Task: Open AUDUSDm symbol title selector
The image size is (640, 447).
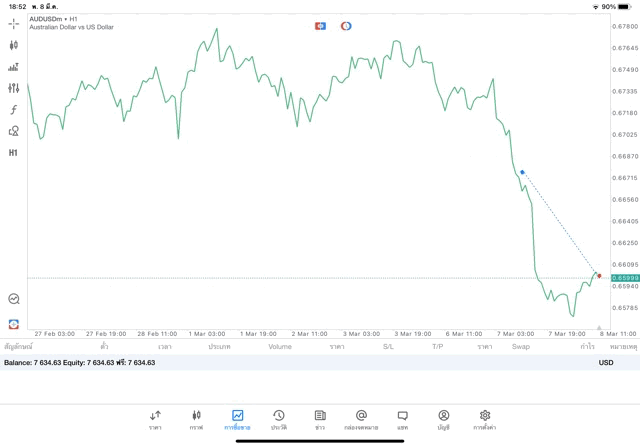Action: click(53, 19)
